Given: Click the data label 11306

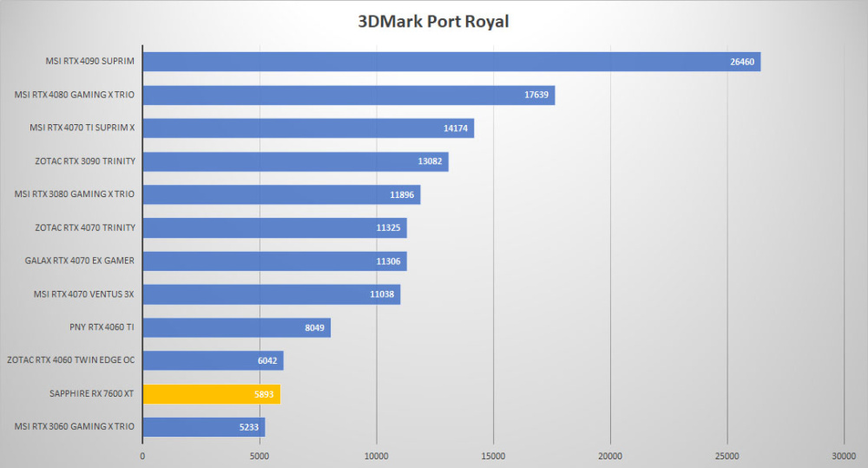Looking at the screenshot, I should [388, 260].
